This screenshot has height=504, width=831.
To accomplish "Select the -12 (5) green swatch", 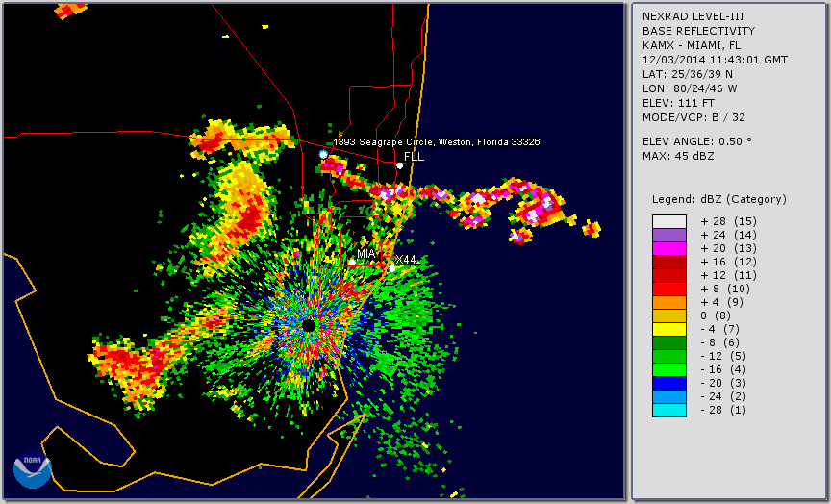I will pos(669,357).
